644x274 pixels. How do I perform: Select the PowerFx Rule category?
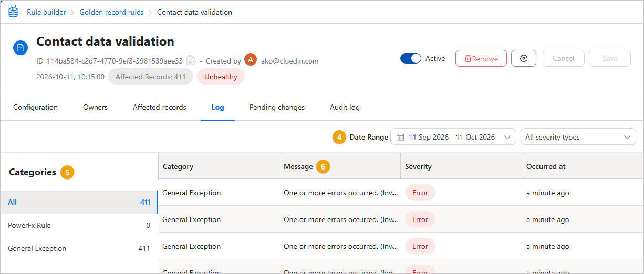coord(79,225)
